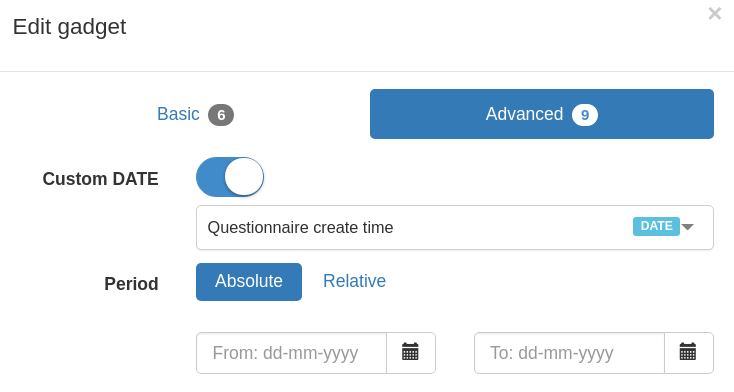Open the From date calendar picker

(x=411, y=353)
